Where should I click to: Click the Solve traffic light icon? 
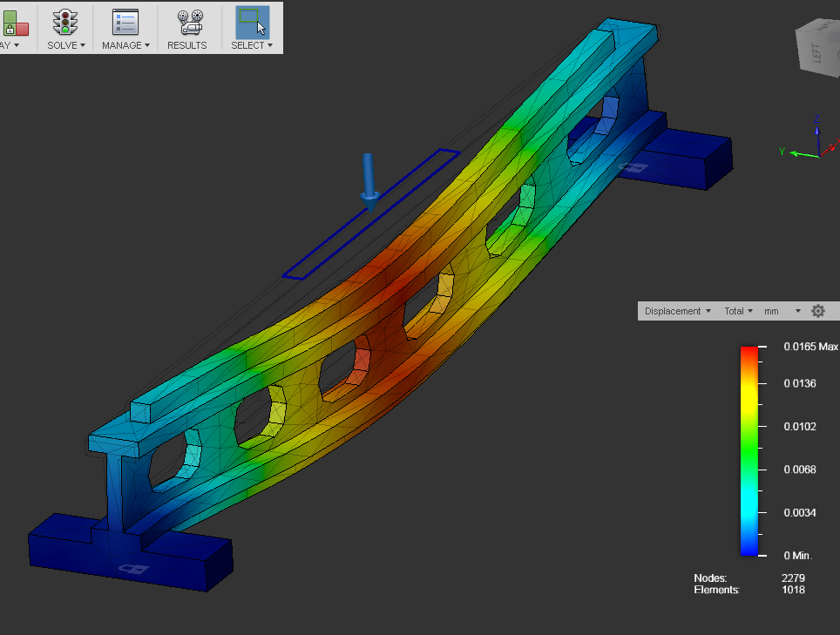(x=65, y=23)
